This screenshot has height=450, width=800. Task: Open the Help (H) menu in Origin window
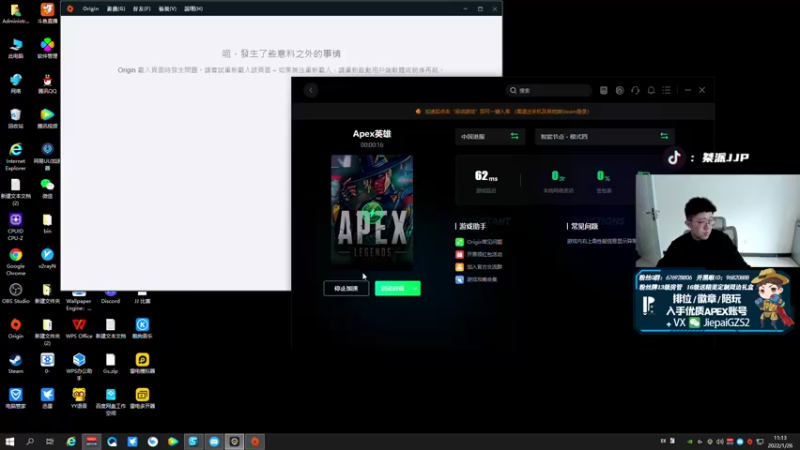(x=193, y=9)
